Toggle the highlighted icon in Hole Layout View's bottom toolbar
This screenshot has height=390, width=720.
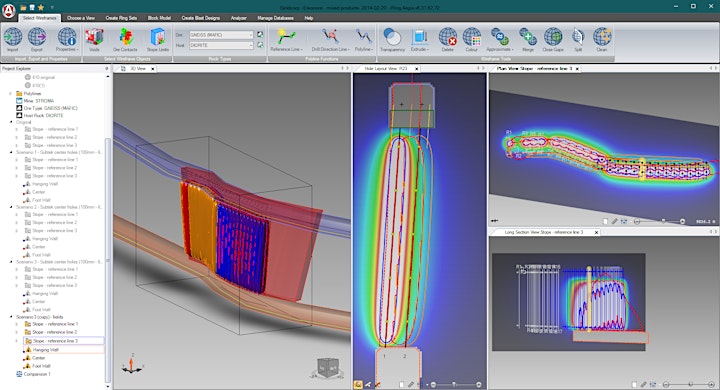(358, 384)
